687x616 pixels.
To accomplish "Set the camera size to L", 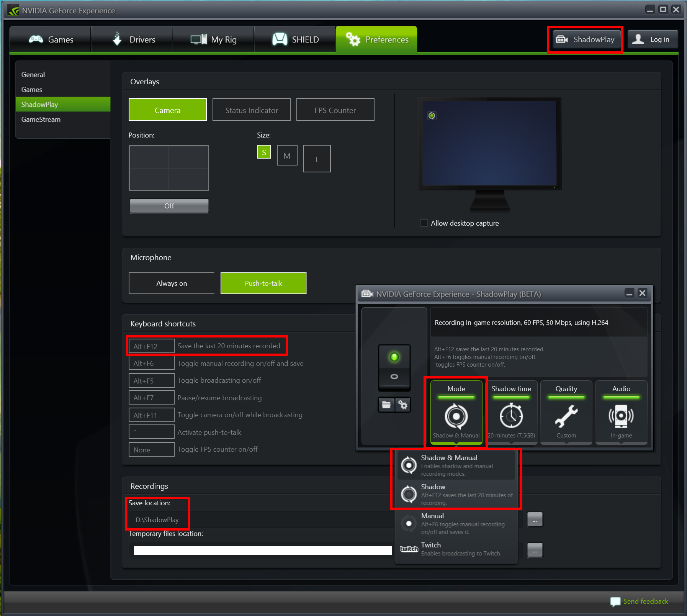I will [x=317, y=159].
